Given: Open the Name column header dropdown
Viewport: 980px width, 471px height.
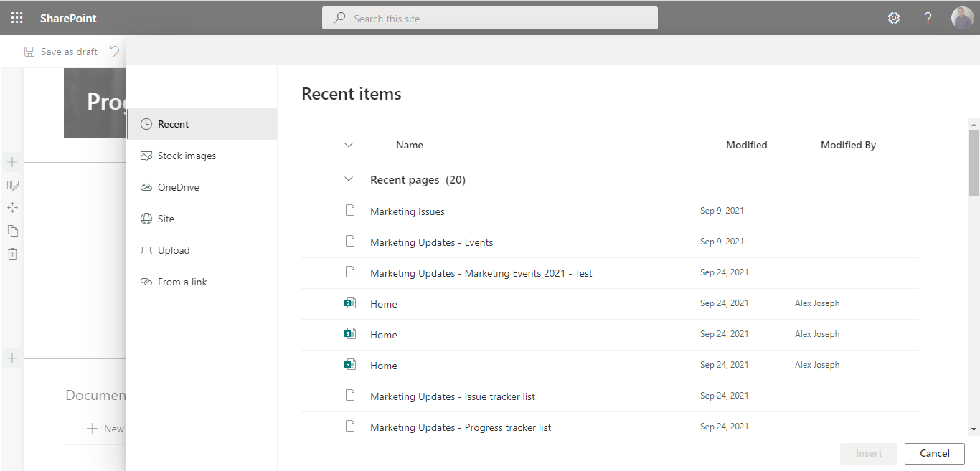Looking at the screenshot, I should tap(349, 145).
